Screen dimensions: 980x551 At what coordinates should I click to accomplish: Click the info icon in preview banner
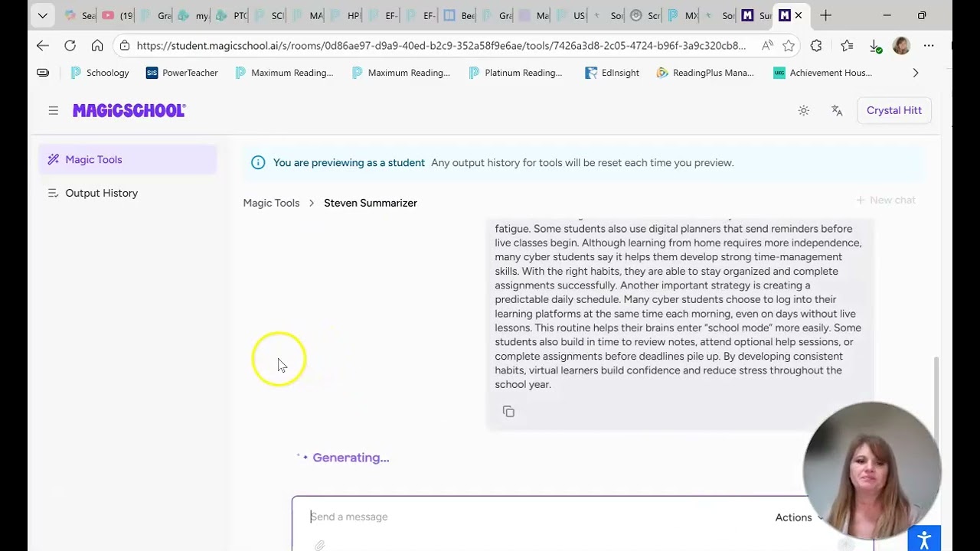pyautogui.click(x=258, y=162)
